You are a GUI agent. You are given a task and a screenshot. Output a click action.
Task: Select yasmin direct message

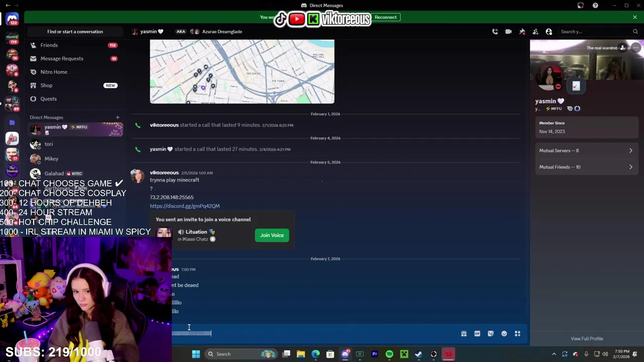[75, 129]
